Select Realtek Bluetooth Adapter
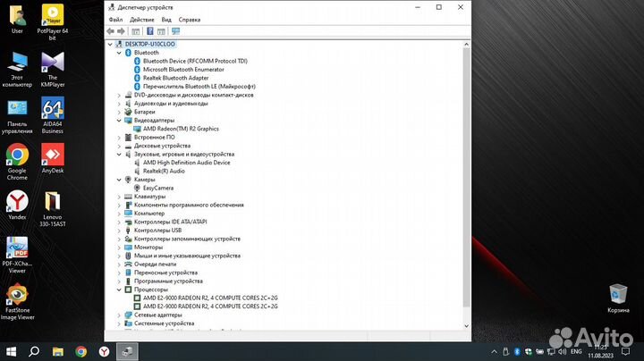 [x=176, y=78]
